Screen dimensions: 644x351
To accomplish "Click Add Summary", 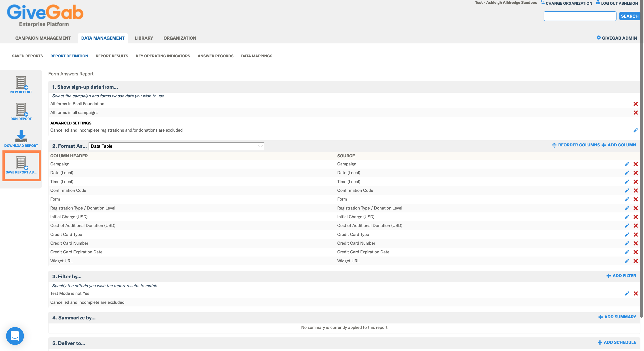I will (617, 317).
